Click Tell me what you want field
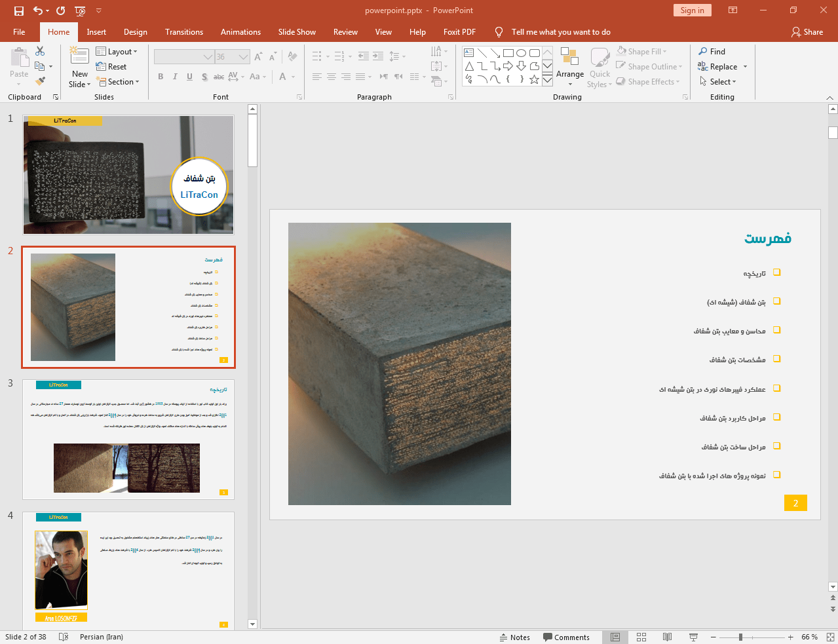838x644 pixels. pyautogui.click(x=561, y=31)
